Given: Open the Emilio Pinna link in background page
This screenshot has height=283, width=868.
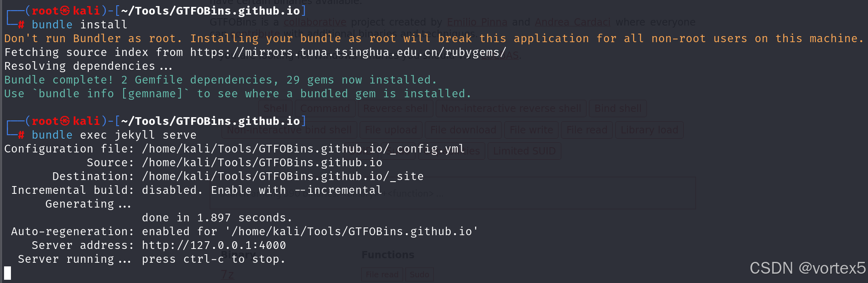Looking at the screenshot, I should (x=477, y=22).
